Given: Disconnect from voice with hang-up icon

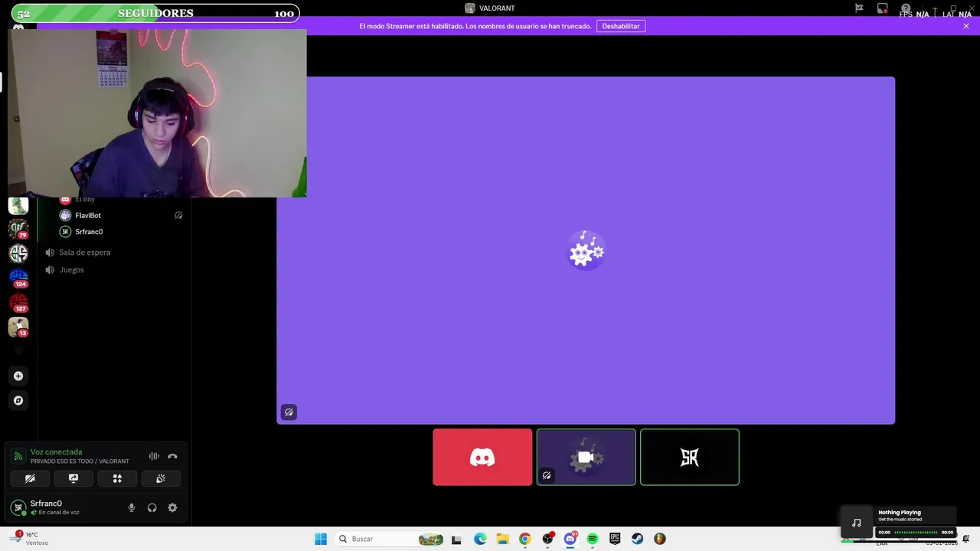Looking at the screenshot, I should [x=172, y=456].
